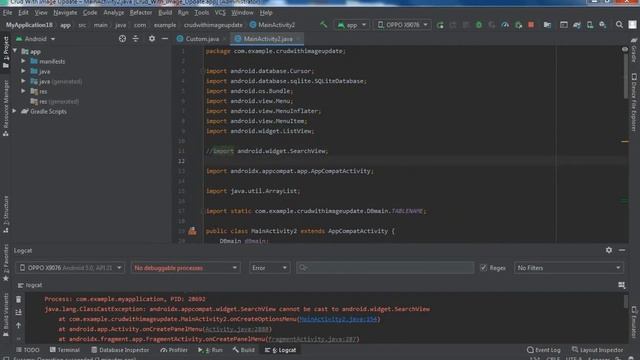Open the Run tool window tab
Image resolution: width=640 pixels, height=360 pixels.
point(211,350)
